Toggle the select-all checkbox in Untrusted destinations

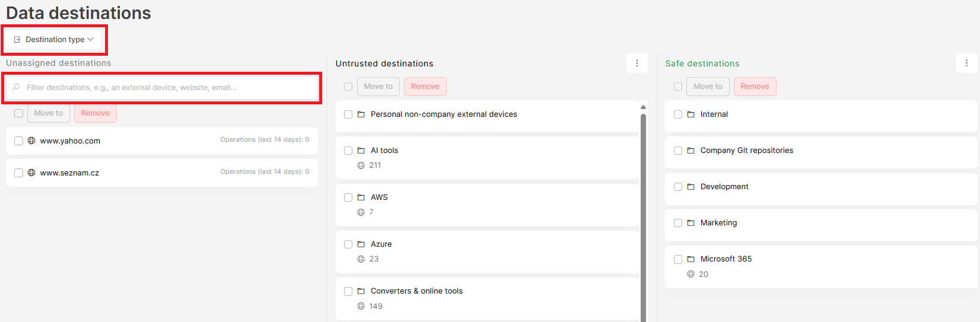click(348, 87)
